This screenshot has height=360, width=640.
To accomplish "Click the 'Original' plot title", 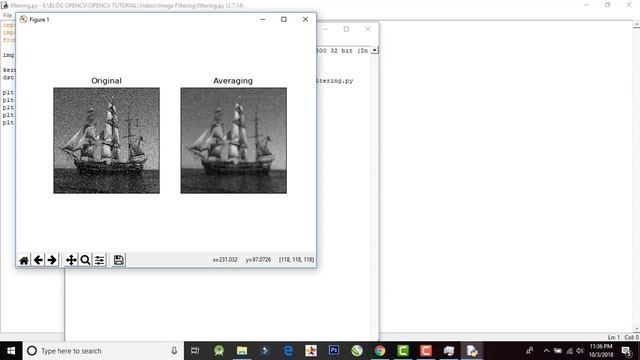I will [x=107, y=81].
